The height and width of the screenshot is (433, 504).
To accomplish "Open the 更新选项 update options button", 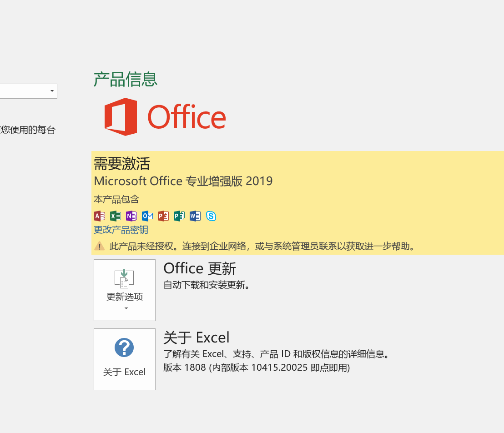I will point(125,290).
